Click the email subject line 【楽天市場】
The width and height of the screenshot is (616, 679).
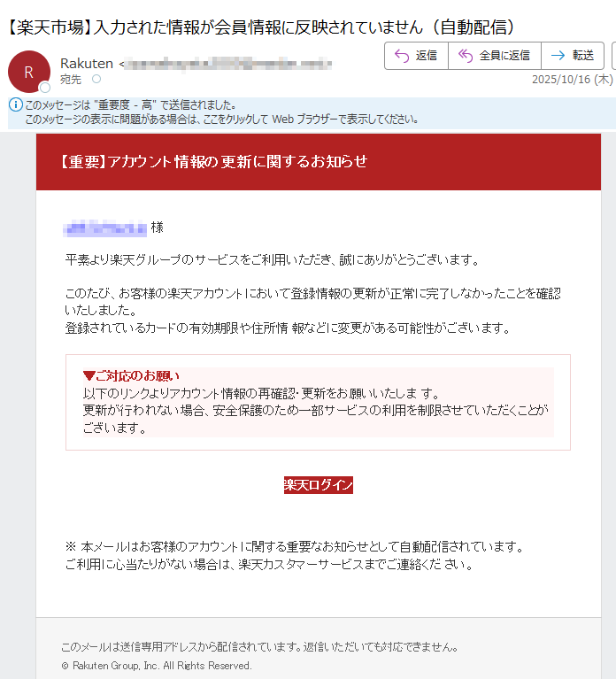pos(261,27)
